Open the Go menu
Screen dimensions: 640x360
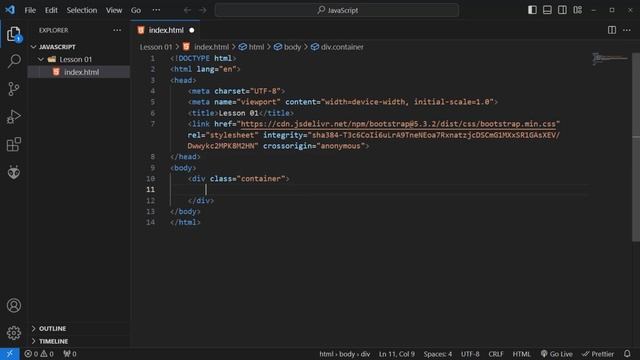pyautogui.click(x=136, y=10)
